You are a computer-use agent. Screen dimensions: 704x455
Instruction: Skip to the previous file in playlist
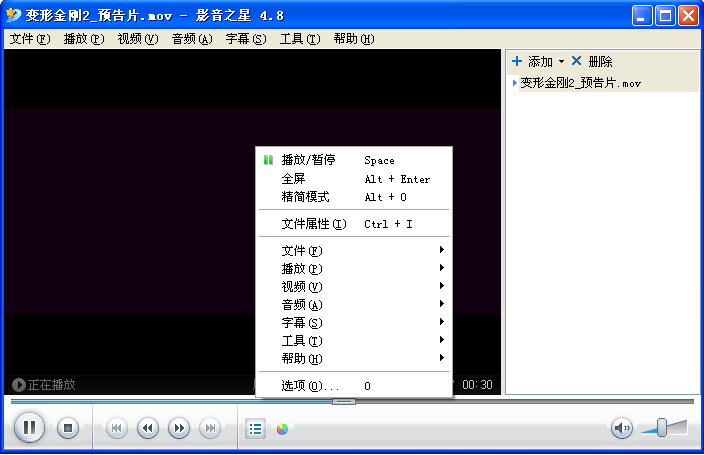[x=116, y=428]
